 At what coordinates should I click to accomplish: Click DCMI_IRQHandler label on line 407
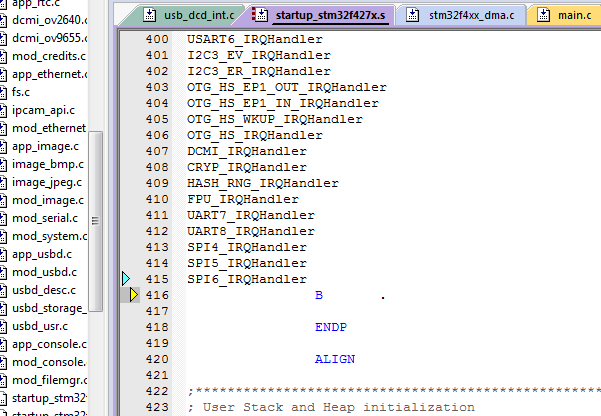[247, 151]
